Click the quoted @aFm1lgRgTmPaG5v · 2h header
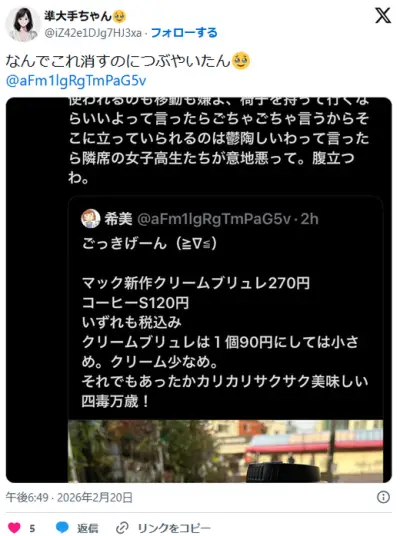The height and width of the screenshot is (536, 400). [227, 219]
